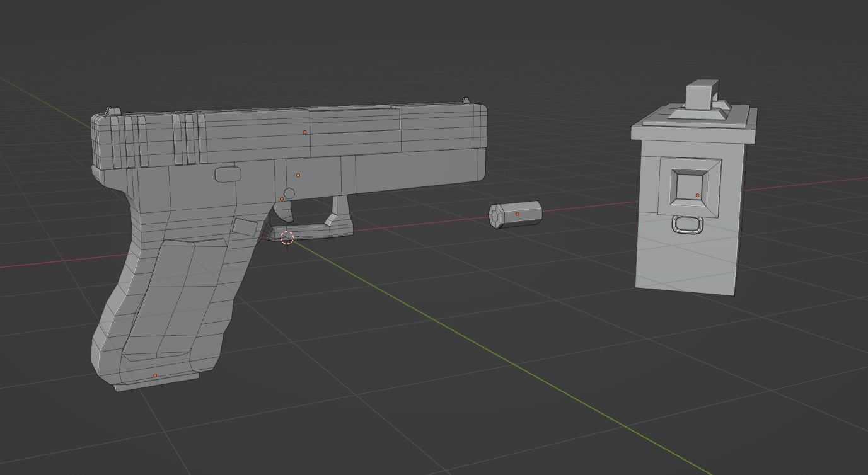Click the 3D cursor near the trigger guard
Viewport: 868px width, 475px height.
287,239
